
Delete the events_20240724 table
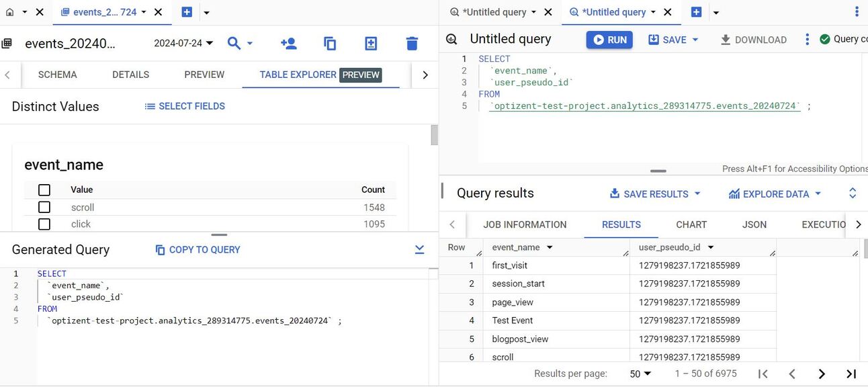(x=410, y=42)
